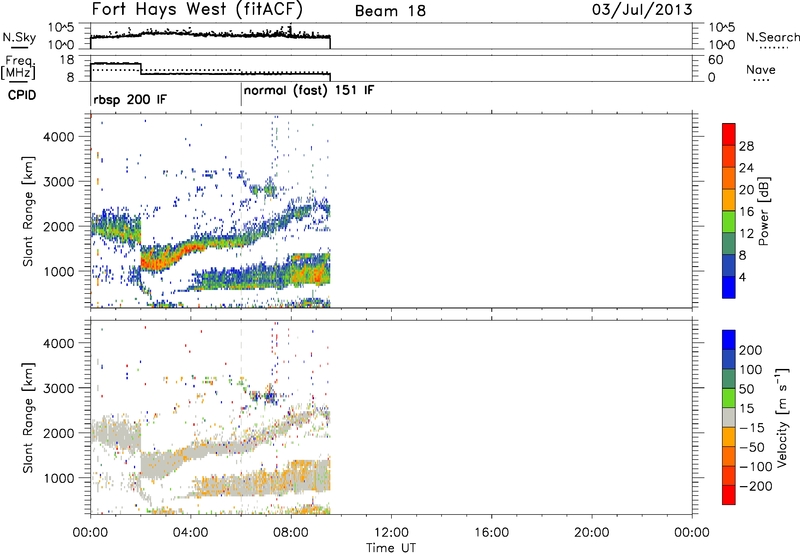Click the sky noise trace in the top panel
The width and height of the screenshot is (800, 554).
(210, 35)
